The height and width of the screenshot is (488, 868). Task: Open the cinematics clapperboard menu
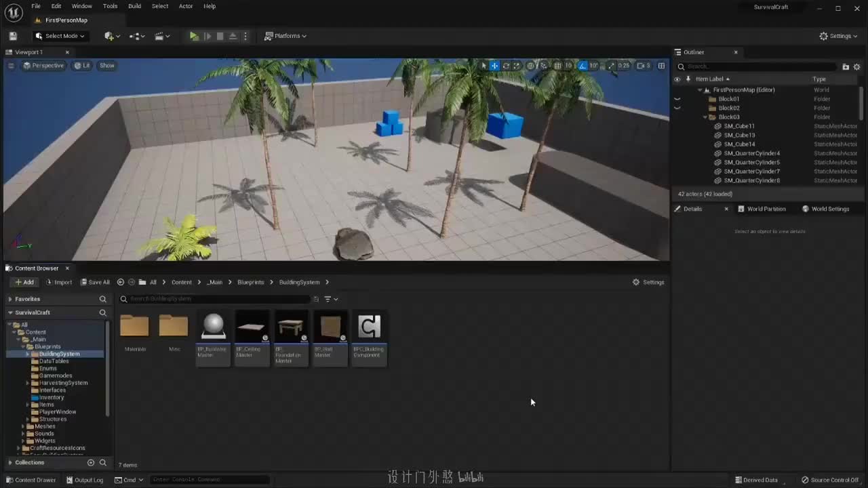click(x=161, y=36)
